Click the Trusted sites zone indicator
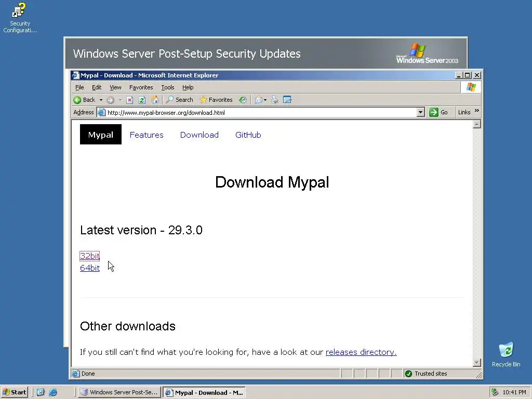The image size is (532, 399). tap(427, 374)
